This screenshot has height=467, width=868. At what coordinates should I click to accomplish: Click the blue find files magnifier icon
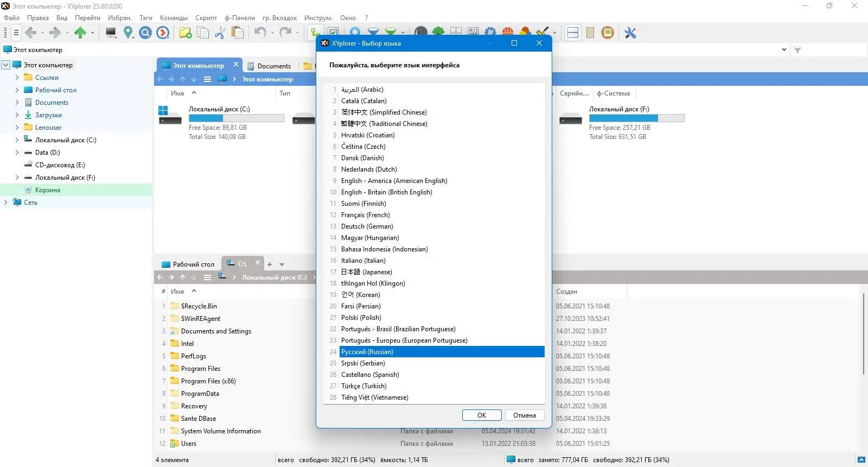tap(145, 33)
